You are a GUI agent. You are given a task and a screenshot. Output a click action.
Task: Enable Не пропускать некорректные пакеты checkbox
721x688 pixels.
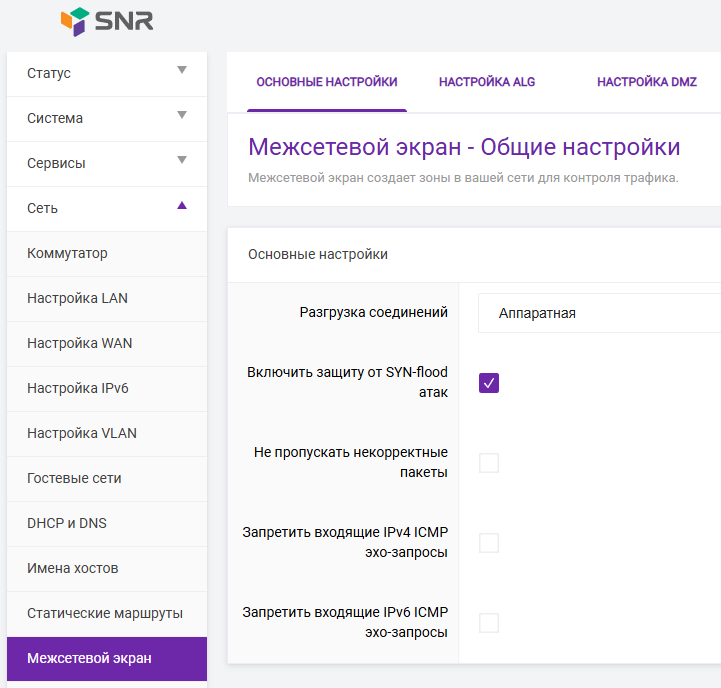tap(489, 463)
